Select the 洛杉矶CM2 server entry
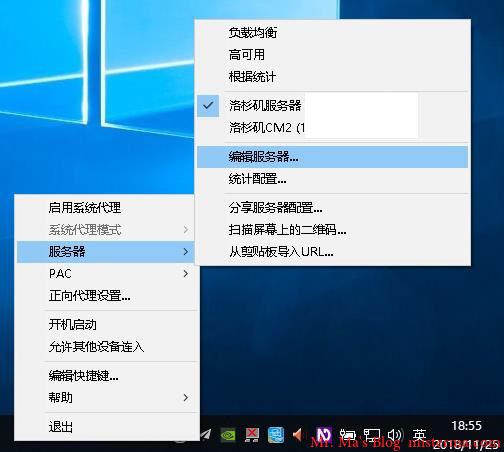This screenshot has height=452, width=504. pyautogui.click(x=332, y=128)
